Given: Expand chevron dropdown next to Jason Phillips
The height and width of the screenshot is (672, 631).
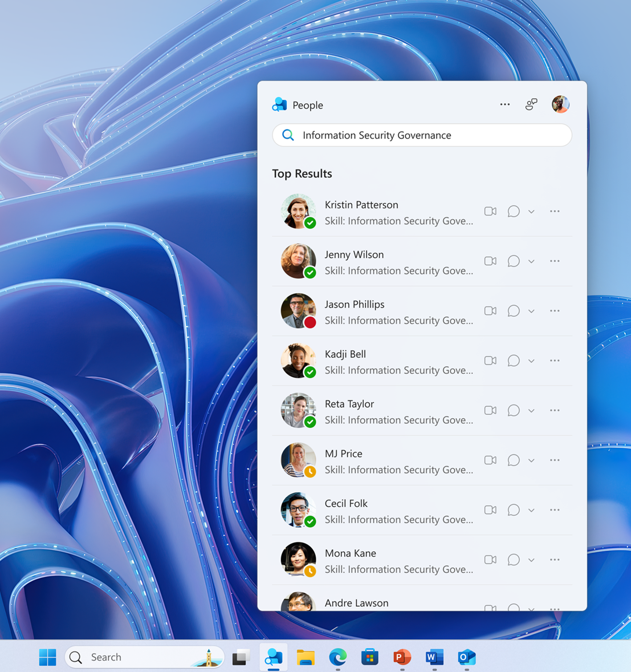Looking at the screenshot, I should 531,311.
